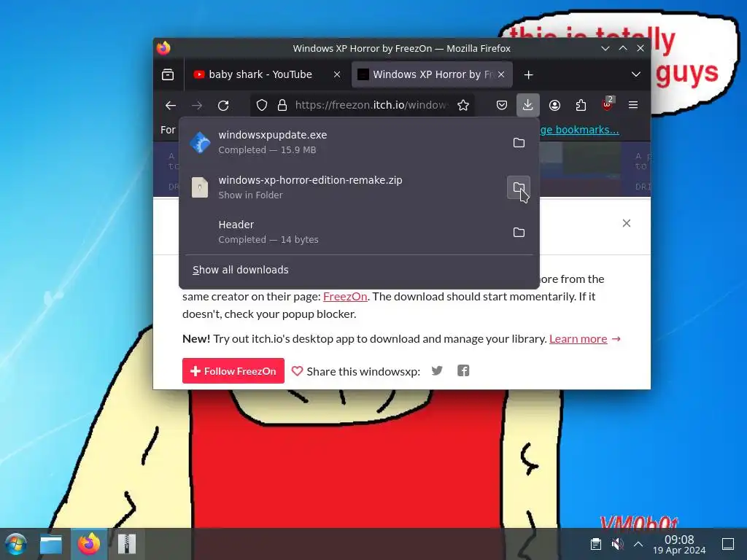Screen dimensions: 747x560
Task: Close the Windows XP Horror tab
Action: [501, 75]
